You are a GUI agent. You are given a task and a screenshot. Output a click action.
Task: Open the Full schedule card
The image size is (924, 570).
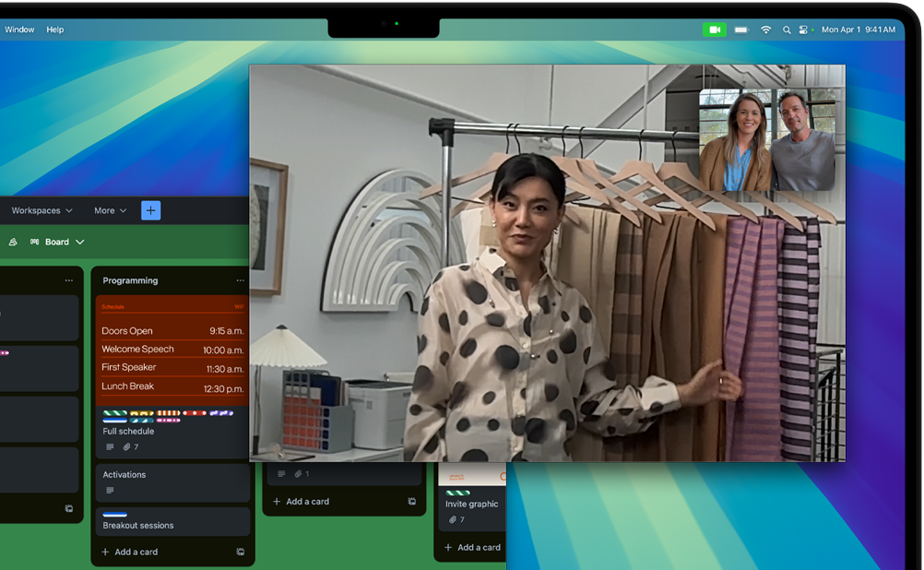[129, 431]
